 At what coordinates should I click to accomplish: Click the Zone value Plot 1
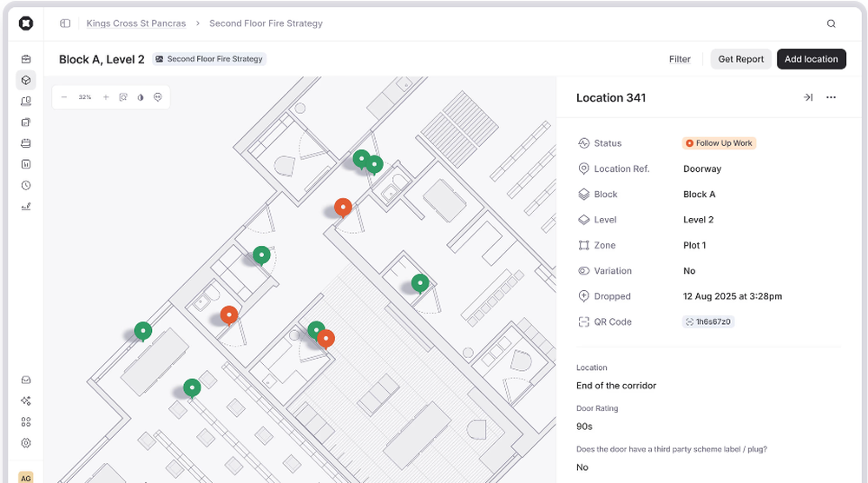694,245
